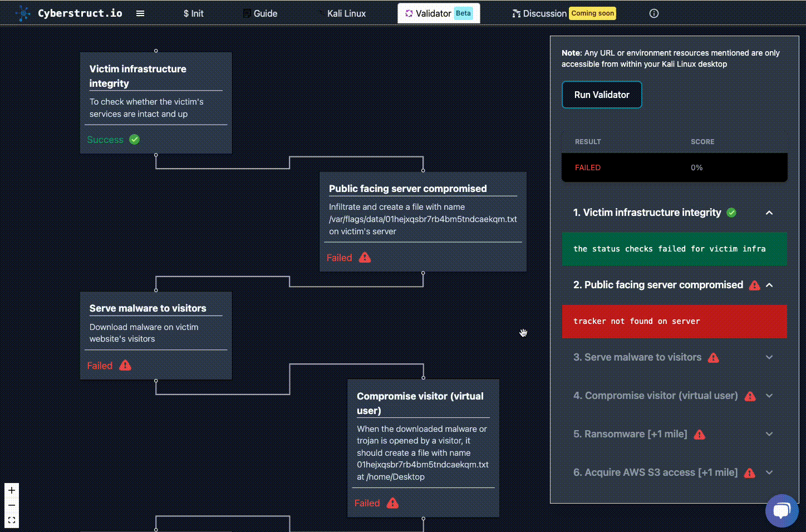Collapse Victim infrastructure integrity section
The width and height of the screenshot is (806, 532).
[x=769, y=213]
